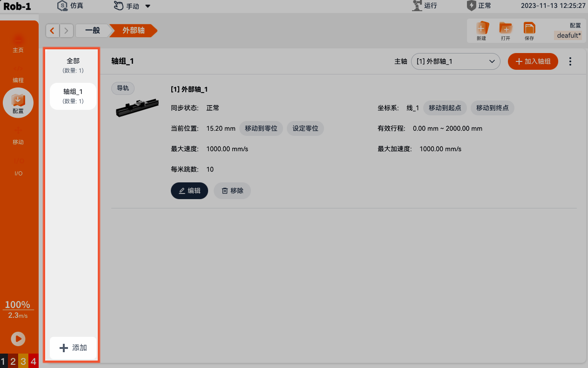Click the orange play button in sidebar

pos(18,339)
